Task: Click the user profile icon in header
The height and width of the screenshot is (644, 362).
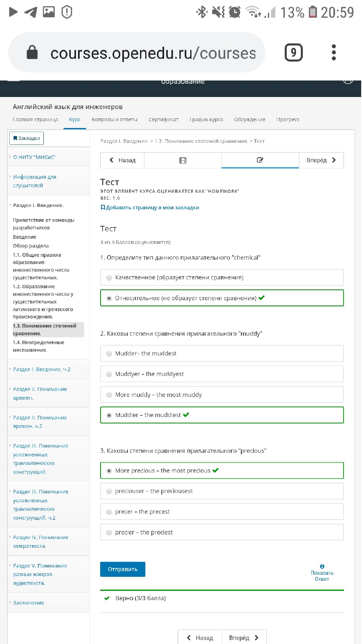Action: tap(348, 81)
